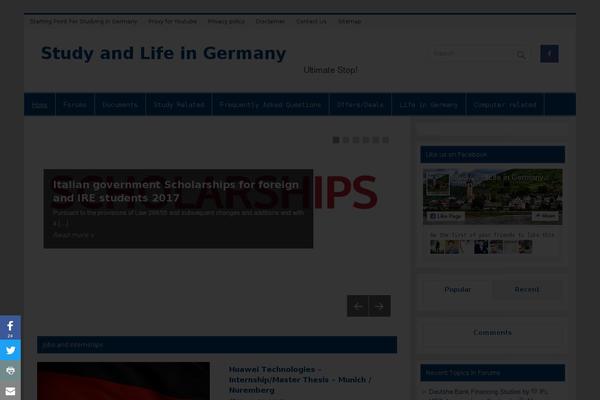This screenshot has width=600, height=400.
Task: Open the Huawei Technologies internship post
Action: pos(300,380)
